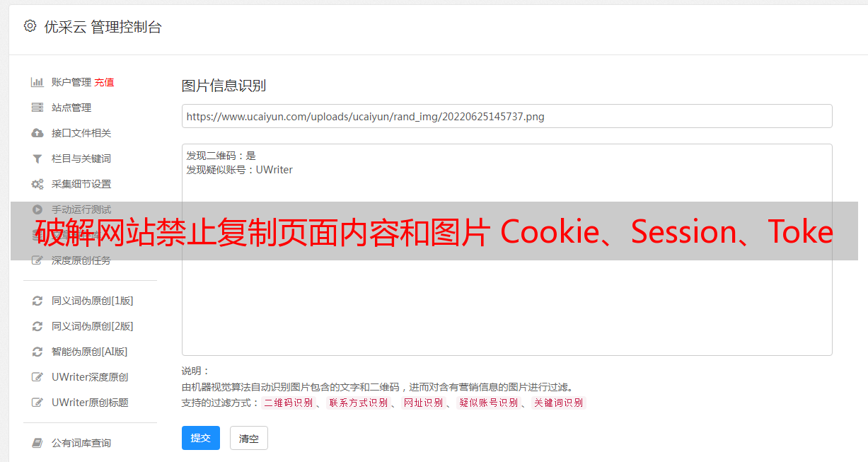
Task: Click inside the recognition result text area
Action: tap(507, 250)
